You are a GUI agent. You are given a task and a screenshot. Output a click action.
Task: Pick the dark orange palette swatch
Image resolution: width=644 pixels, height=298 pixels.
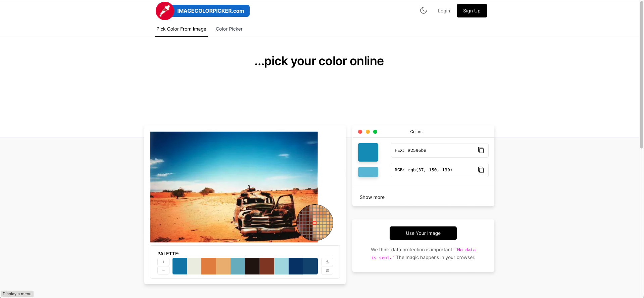(209, 266)
